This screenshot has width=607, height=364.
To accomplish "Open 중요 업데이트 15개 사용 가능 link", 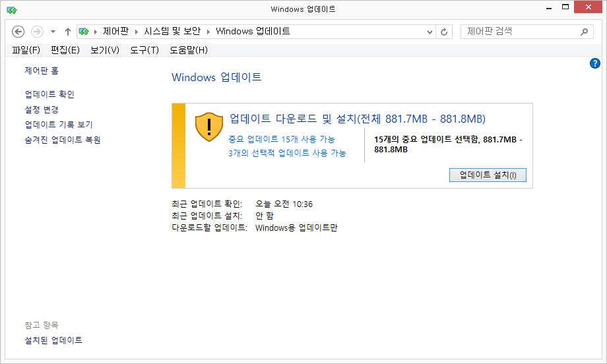I will (x=282, y=139).
